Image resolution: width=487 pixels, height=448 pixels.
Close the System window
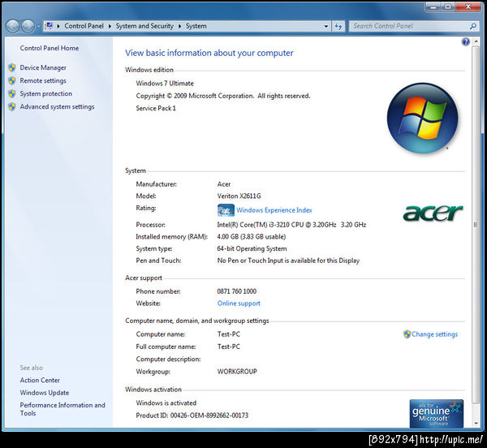[x=468, y=6]
